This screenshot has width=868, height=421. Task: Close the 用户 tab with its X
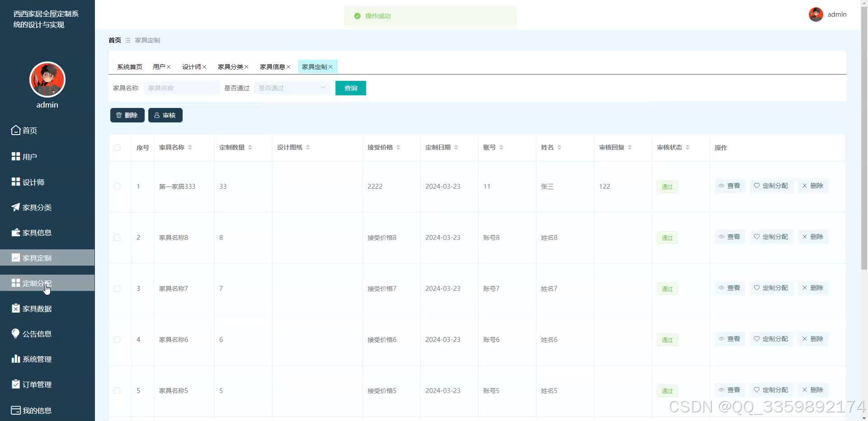(169, 67)
